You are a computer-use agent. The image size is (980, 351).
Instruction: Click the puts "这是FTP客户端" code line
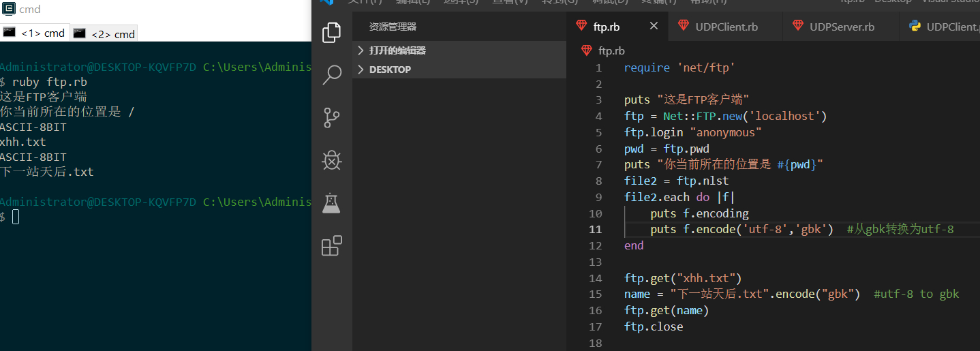coord(687,100)
